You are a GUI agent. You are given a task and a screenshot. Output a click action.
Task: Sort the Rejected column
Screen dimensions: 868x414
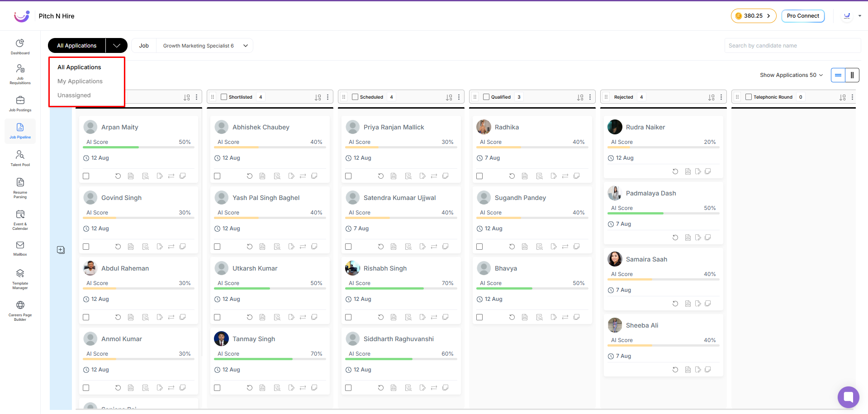click(x=711, y=97)
